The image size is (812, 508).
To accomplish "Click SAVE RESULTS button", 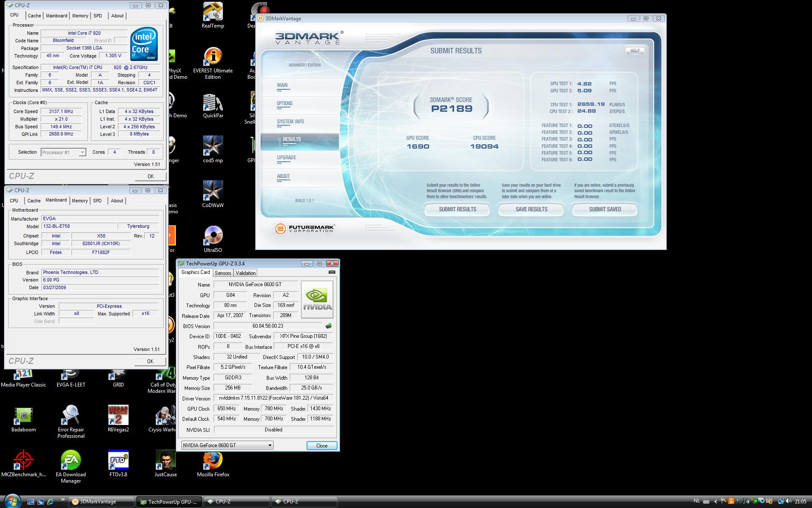I will [531, 209].
